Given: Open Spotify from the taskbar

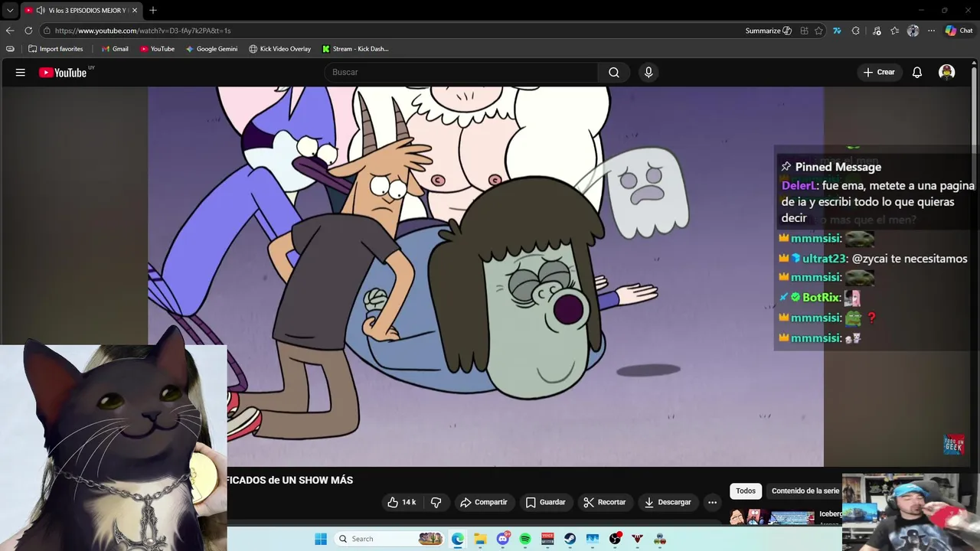Looking at the screenshot, I should click(525, 539).
